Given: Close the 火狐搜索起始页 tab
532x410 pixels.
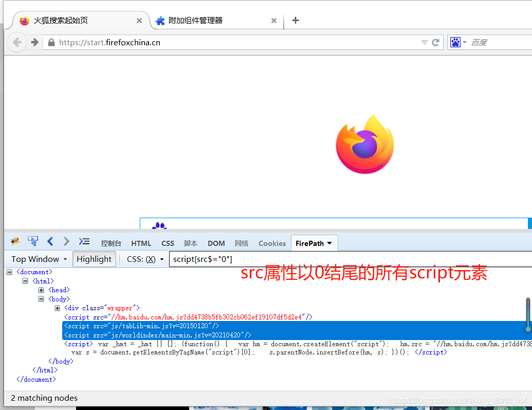Looking at the screenshot, I should [139, 21].
